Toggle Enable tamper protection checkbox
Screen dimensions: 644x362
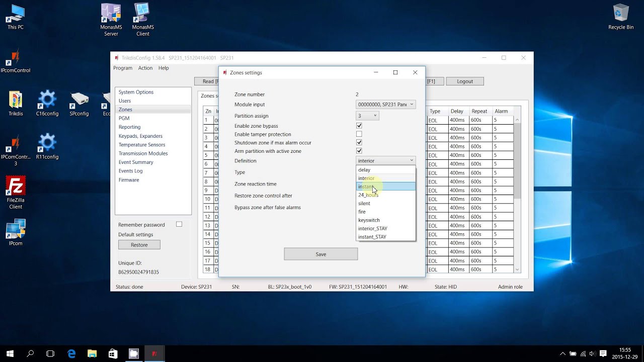(359, 134)
